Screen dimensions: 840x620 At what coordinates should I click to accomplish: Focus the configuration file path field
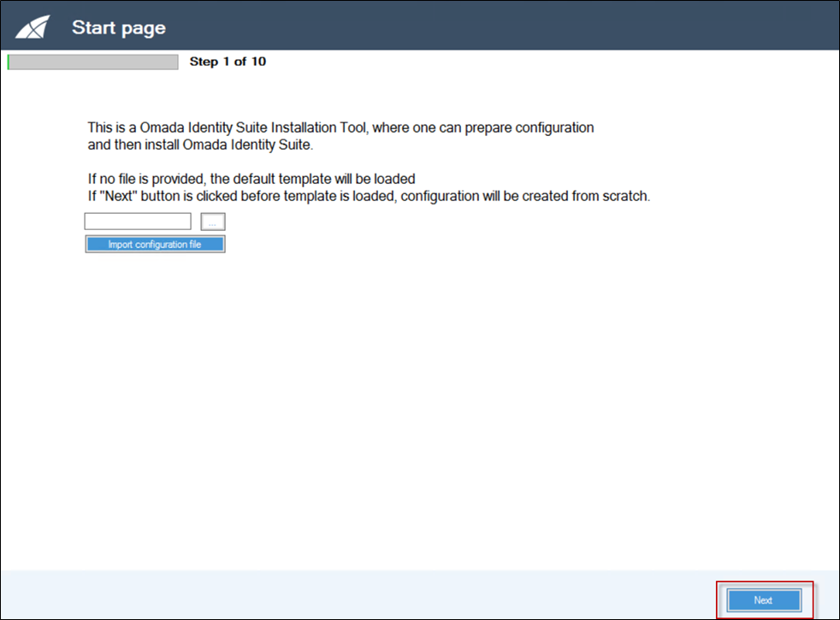click(138, 221)
